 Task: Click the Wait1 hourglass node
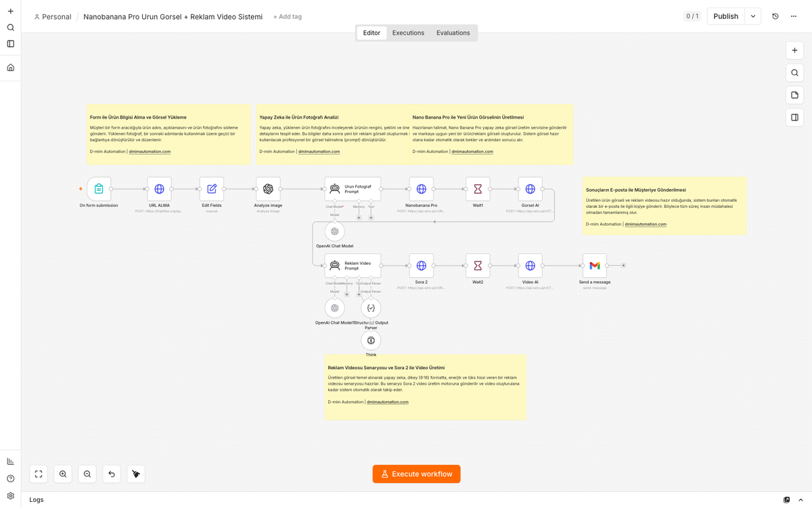coord(478,189)
